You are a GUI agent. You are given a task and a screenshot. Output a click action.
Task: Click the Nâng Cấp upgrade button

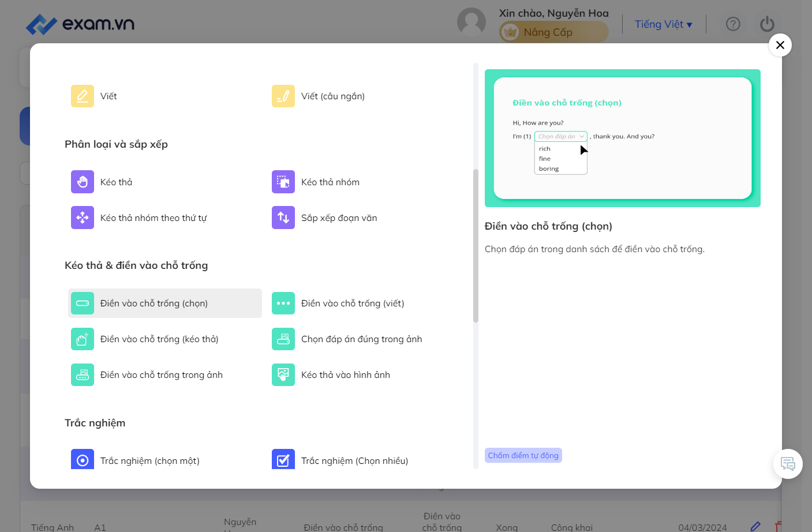(x=553, y=32)
